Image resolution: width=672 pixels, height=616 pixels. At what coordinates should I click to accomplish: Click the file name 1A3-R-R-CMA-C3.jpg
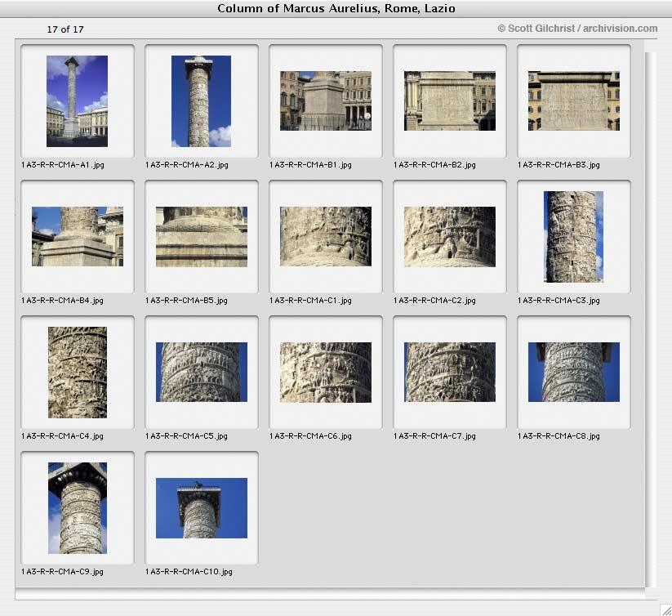tap(559, 301)
